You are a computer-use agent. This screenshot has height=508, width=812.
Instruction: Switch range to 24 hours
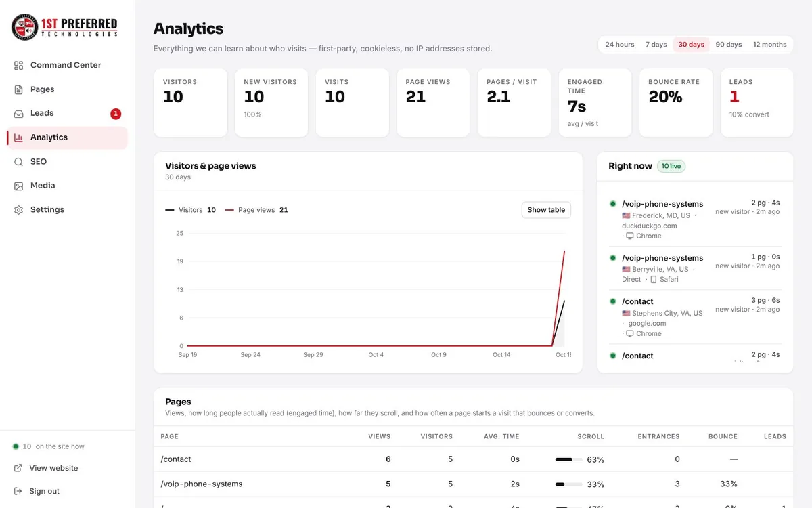coord(620,45)
